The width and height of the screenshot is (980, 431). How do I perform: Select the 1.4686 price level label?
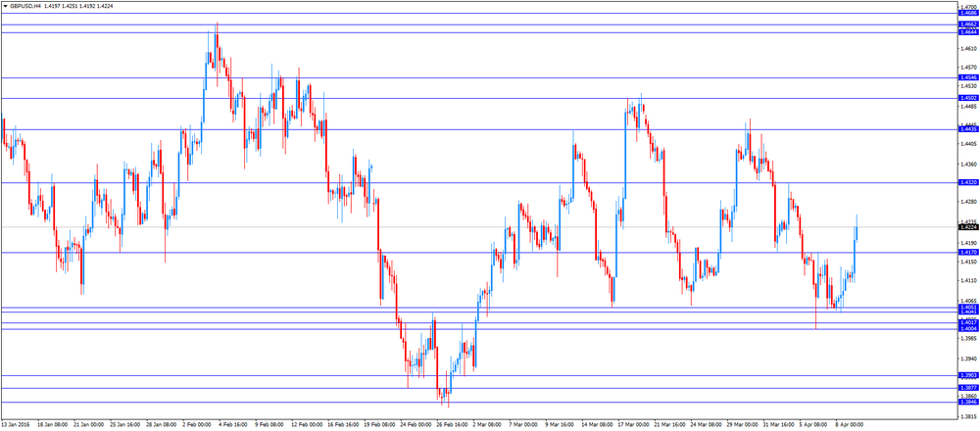968,13
